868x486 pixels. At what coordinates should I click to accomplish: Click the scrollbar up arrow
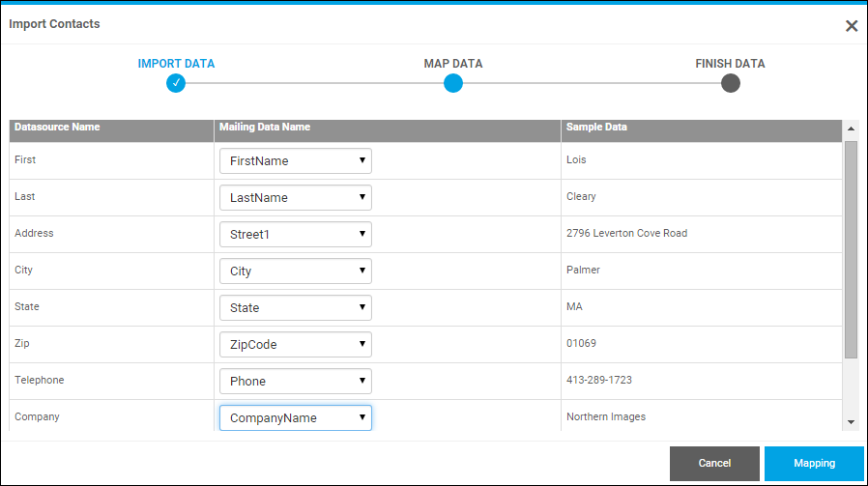point(851,129)
